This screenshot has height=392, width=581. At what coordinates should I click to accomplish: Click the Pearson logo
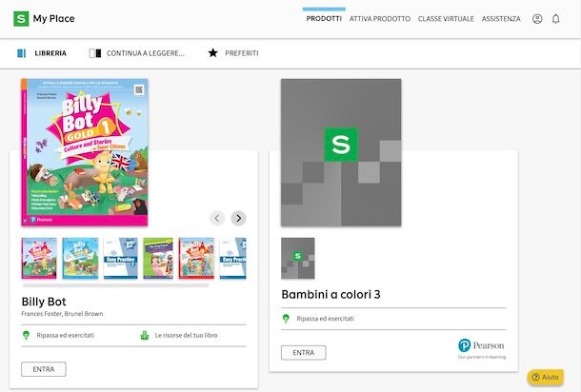[x=481, y=348]
